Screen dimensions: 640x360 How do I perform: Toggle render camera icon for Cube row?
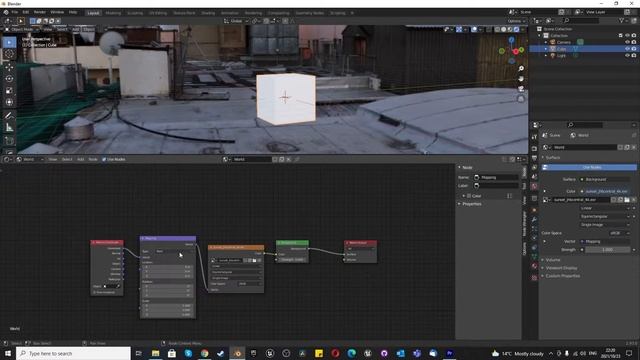pyautogui.click(x=634, y=49)
